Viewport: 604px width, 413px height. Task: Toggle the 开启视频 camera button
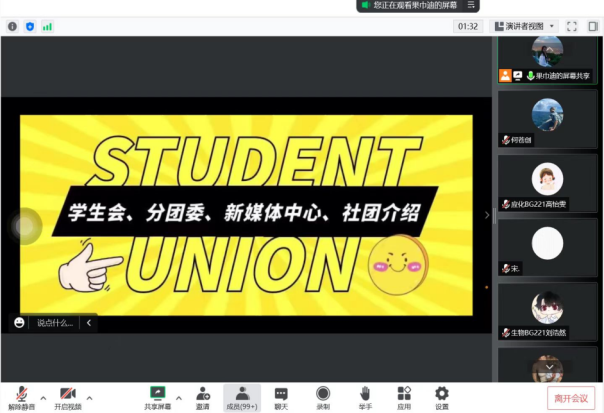pyautogui.click(x=67, y=393)
